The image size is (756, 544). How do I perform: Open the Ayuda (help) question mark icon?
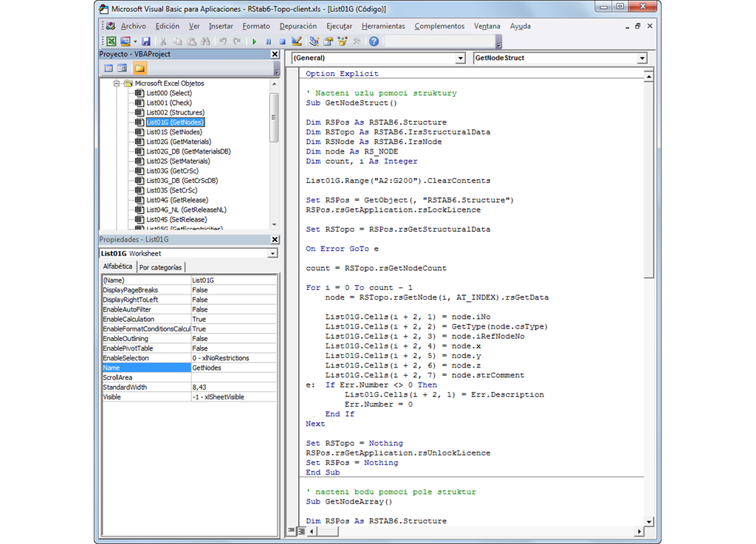tap(374, 41)
